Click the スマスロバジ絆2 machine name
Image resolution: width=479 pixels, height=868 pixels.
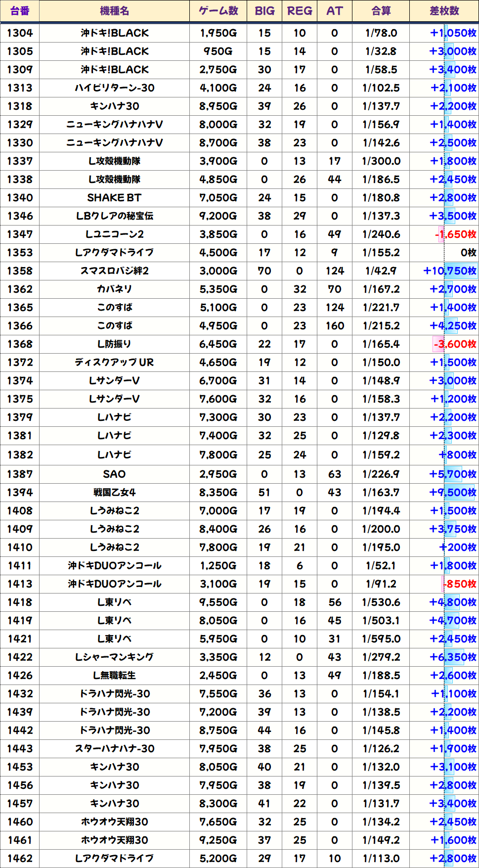point(114,271)
